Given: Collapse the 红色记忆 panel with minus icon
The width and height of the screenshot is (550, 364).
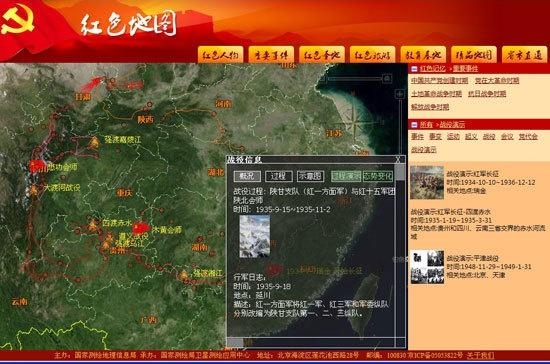Looking at the screenshot, I should point(414,69).
